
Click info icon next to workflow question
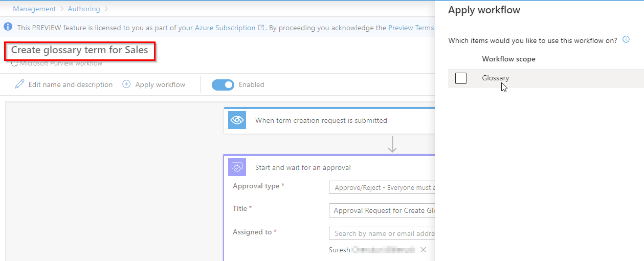(626, 40)
